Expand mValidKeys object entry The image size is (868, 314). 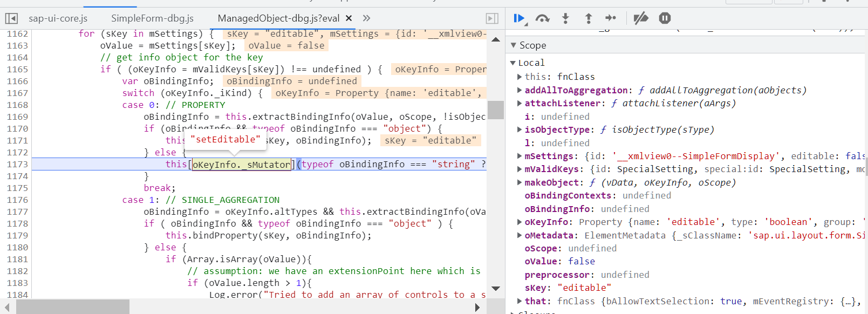coord(520,169)
